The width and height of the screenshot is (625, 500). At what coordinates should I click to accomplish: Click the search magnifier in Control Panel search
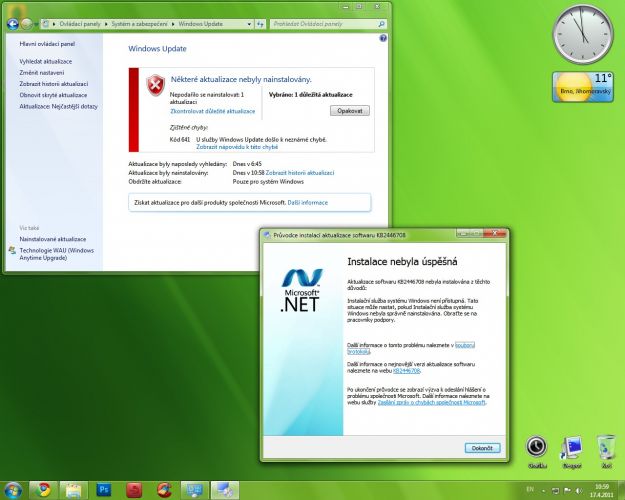point(381,24)
